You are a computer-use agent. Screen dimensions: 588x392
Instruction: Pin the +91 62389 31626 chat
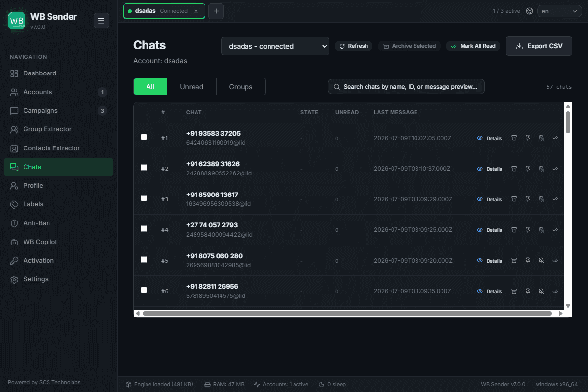click(528, 169)
